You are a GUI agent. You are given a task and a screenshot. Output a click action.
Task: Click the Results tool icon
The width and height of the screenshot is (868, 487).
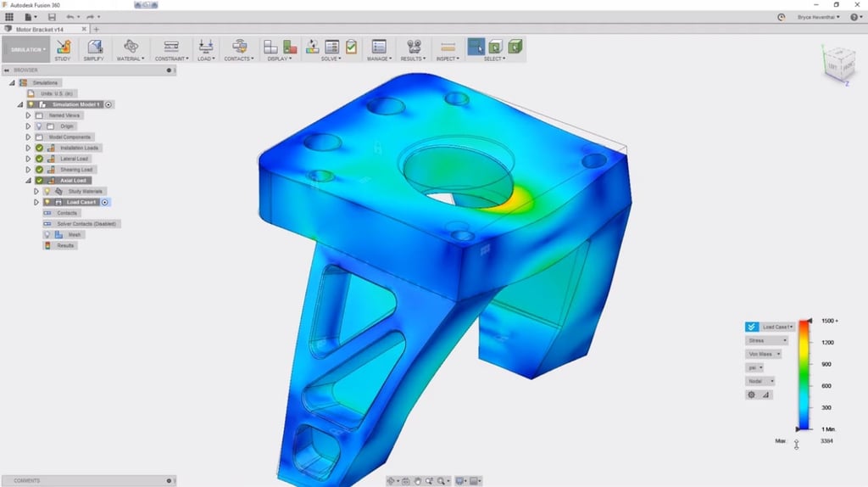click(414, 47)
